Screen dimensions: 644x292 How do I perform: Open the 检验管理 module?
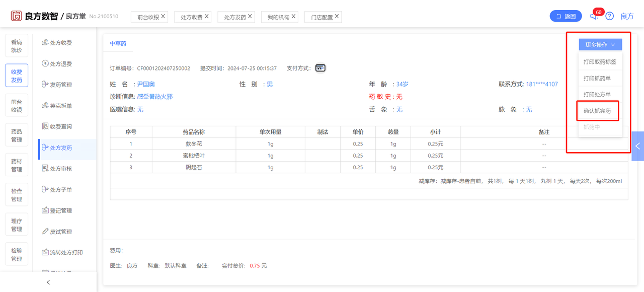coord(17,255)
